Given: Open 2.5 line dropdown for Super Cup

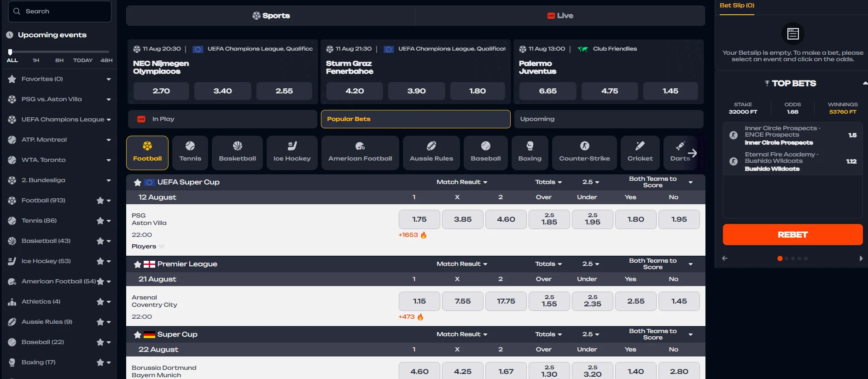Looking at the screenshot, I should click(x=591, y=334).
